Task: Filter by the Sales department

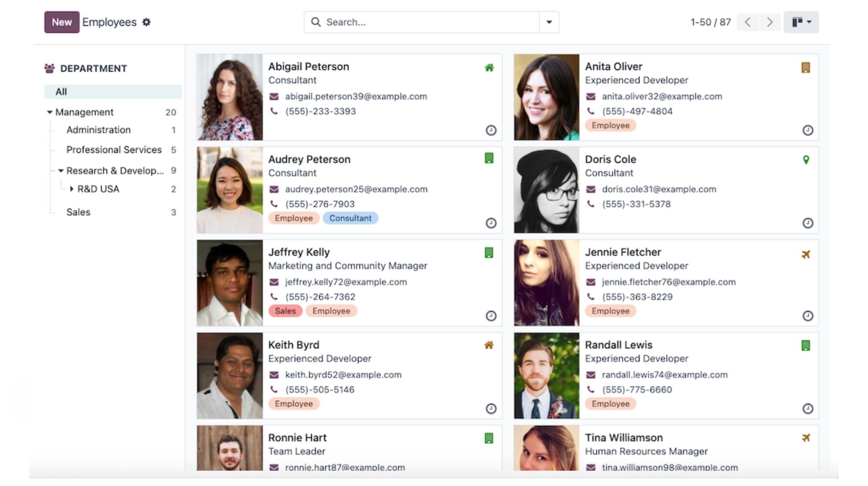Action: tap(78, 212)
